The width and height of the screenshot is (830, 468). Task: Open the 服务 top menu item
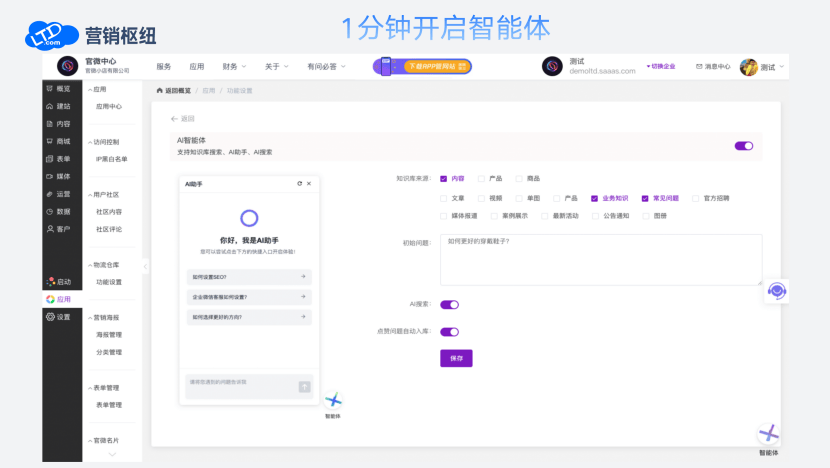point(163,67)
